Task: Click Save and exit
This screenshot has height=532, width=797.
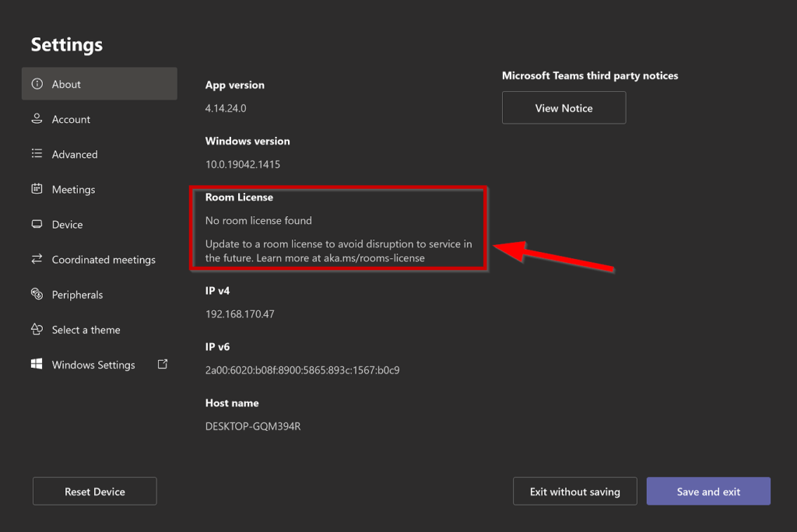Action: click(707, 491)
